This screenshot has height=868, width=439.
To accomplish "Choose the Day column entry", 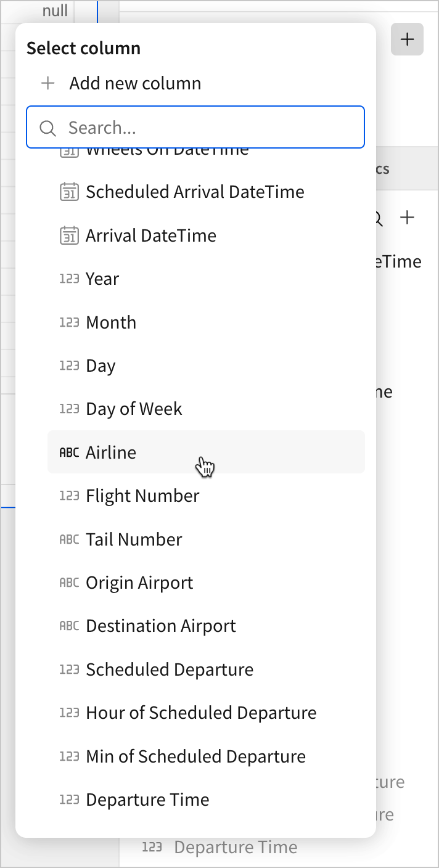I will coord(101,366).
